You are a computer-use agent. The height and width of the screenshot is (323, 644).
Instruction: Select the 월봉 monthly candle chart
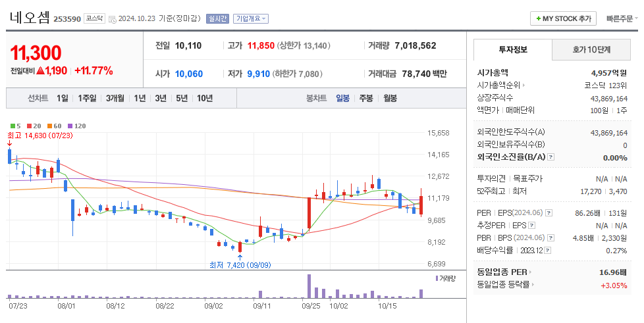point(390,98)
